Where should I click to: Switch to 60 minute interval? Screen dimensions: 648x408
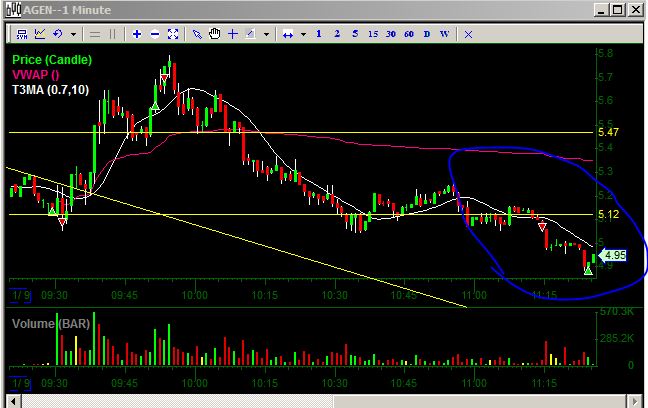[x=409, y=34]
